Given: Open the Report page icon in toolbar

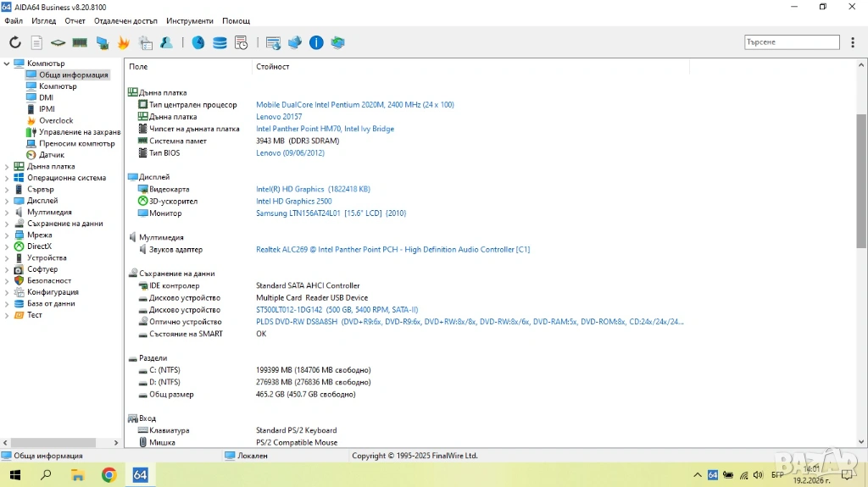Looking at the screenshot, I should click(x=36, y=42).
